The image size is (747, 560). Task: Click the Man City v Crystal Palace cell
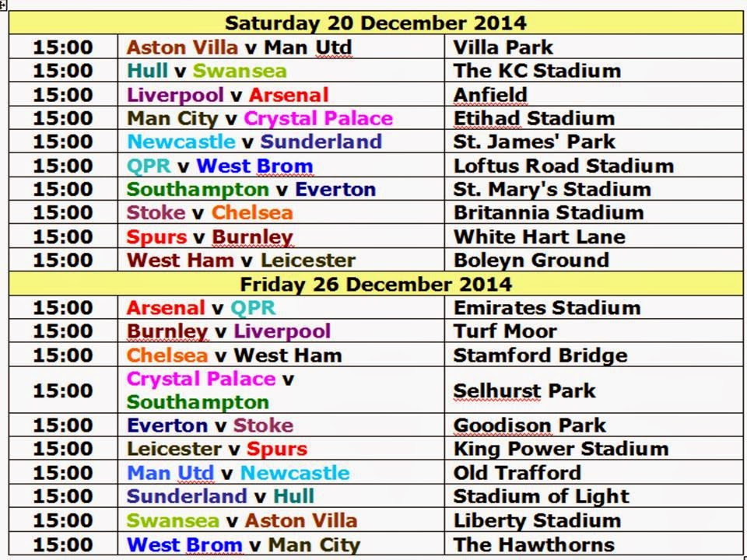pos(281,117)
